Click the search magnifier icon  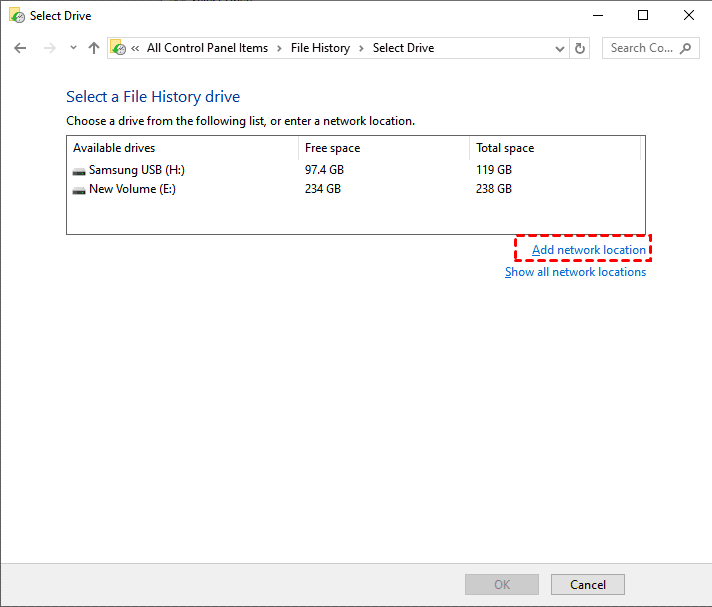tap(686, 48)
